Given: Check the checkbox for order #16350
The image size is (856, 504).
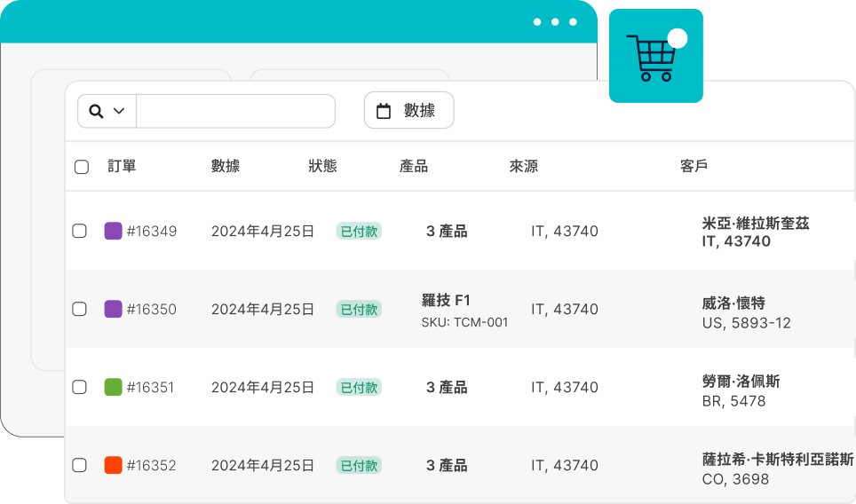Looking at the screenshot, I should tap(79, 309).
